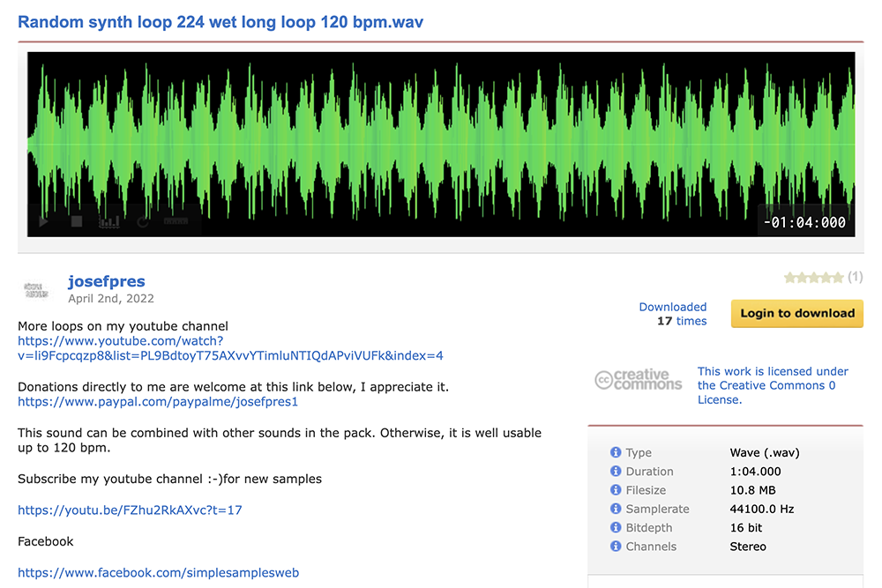Click the info icon beside Duration
882x588 pixels.
[616, 471]
